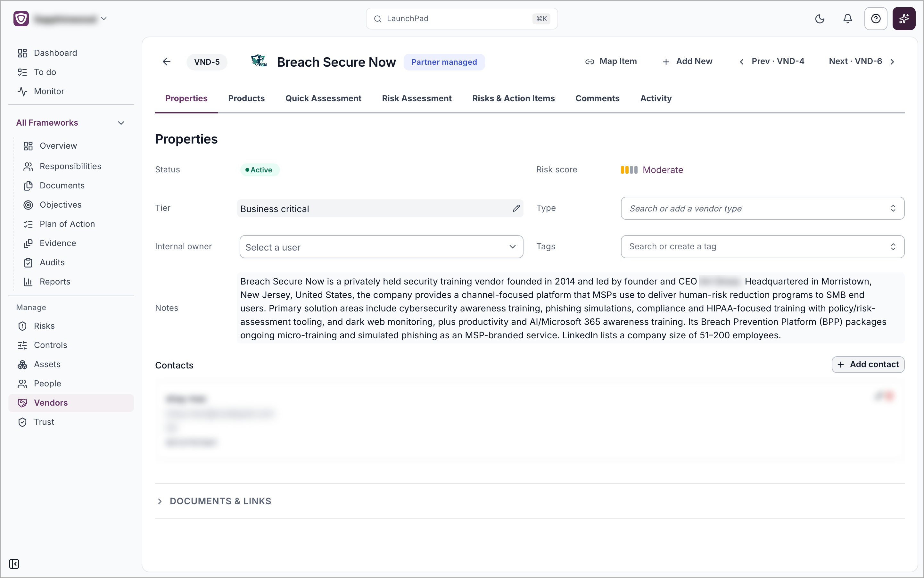Expand Documents & Links section
The height and width of the screenshot is (578, 924).
[214, 501]
